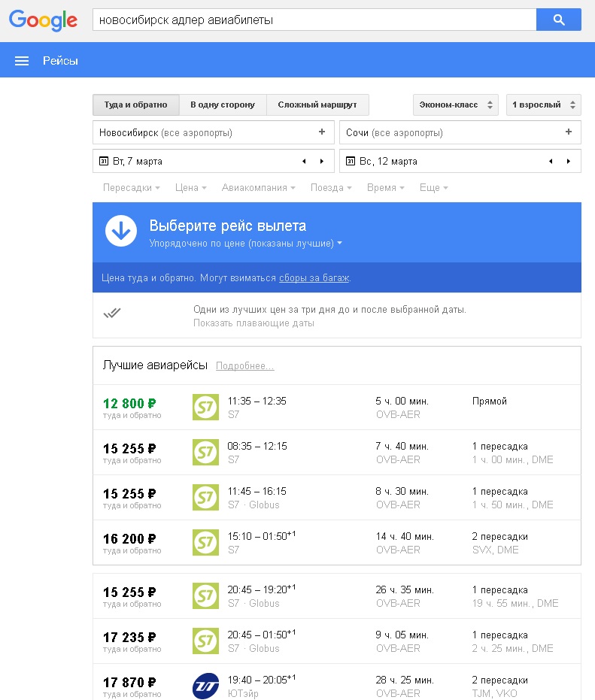The image size is (595, 700).
Task: Open calendar icon for Вт, 7 марта
Action: pos(104,161)
